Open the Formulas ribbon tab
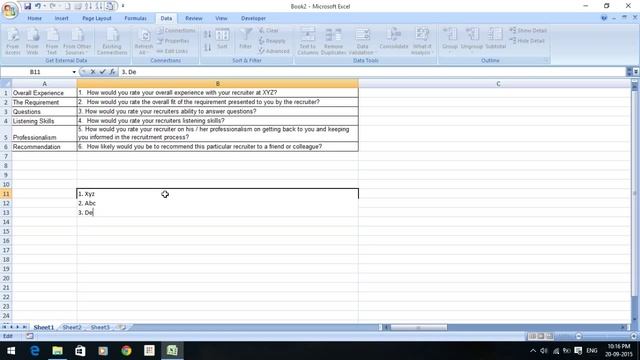The image size is (640, 360). (136, 18)
